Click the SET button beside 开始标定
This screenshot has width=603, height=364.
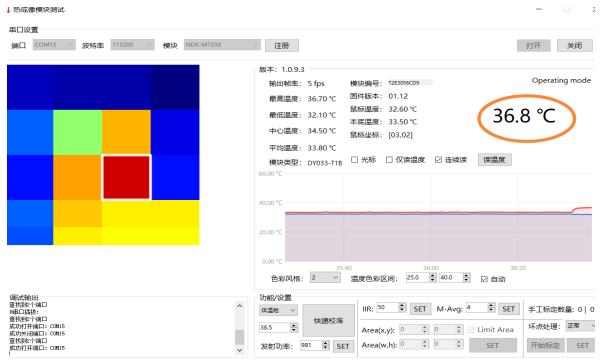582,345
